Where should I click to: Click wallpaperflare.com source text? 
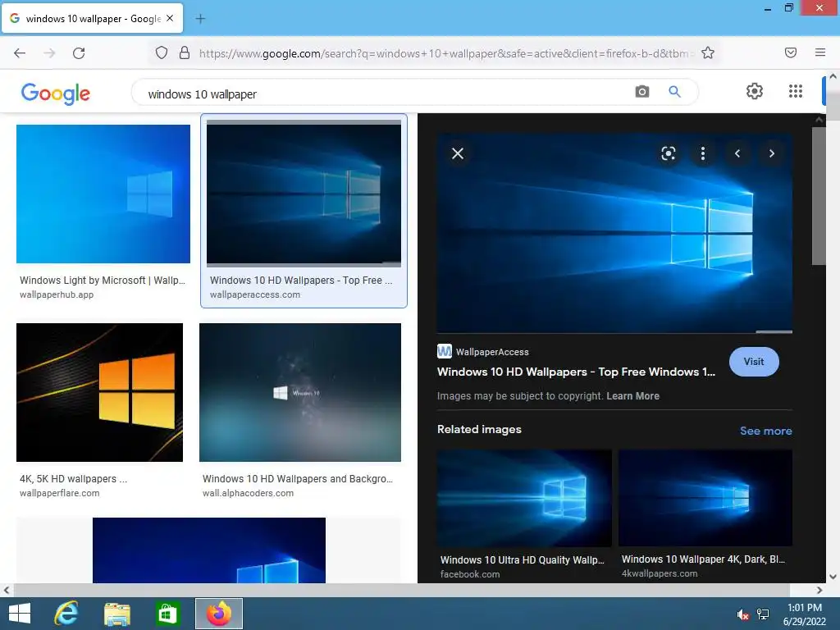[x=59, y=493]
